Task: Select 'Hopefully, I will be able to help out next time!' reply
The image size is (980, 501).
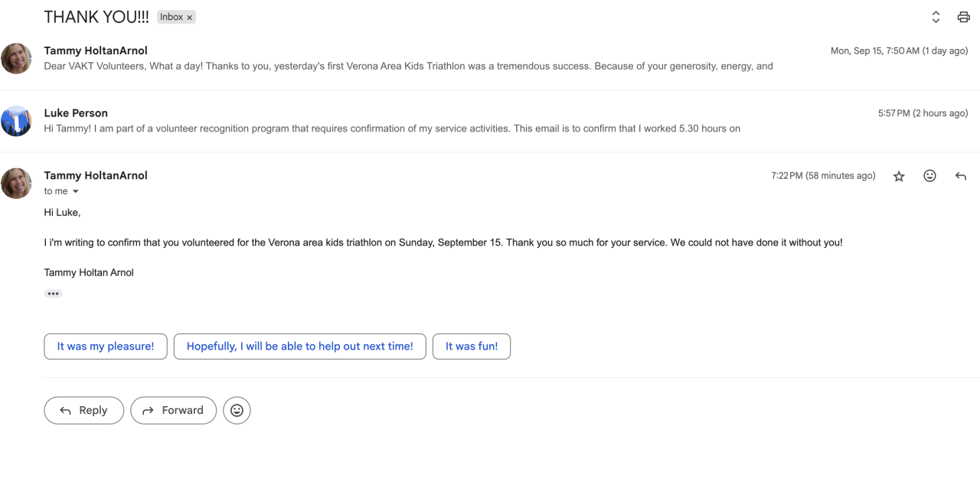Action: [300, 346]
